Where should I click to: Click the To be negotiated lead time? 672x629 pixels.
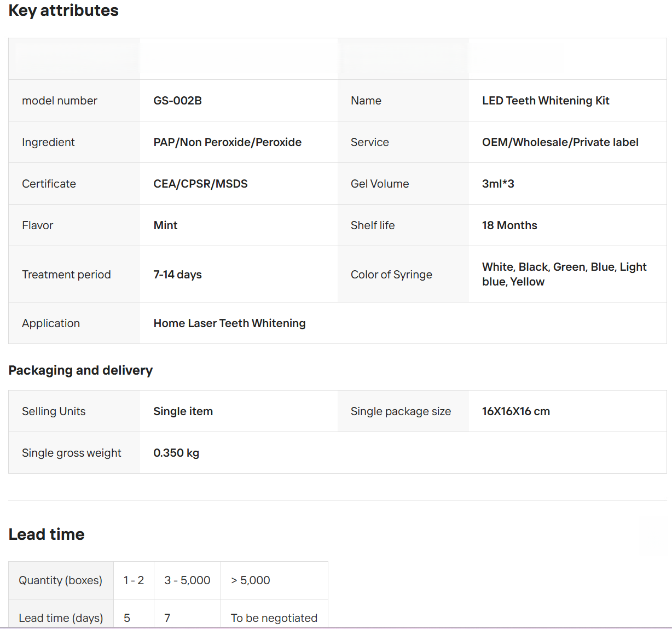(x=274, y=618)
